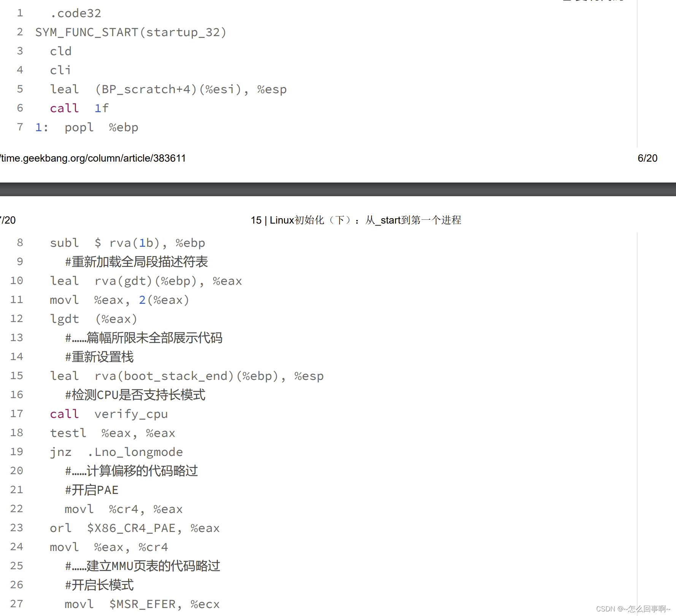Click the SYM_FUNC_START(startup_32) line

pos(131,32)
